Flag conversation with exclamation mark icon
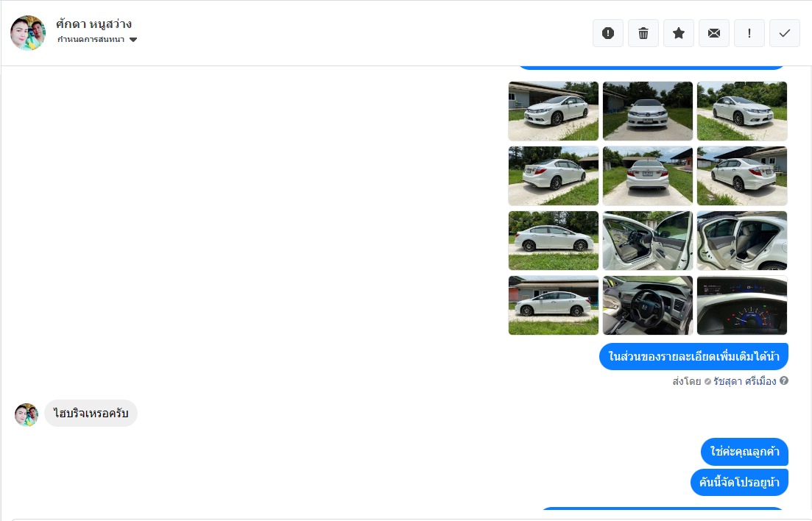The image size is (812, 521). tap(749, 33)
